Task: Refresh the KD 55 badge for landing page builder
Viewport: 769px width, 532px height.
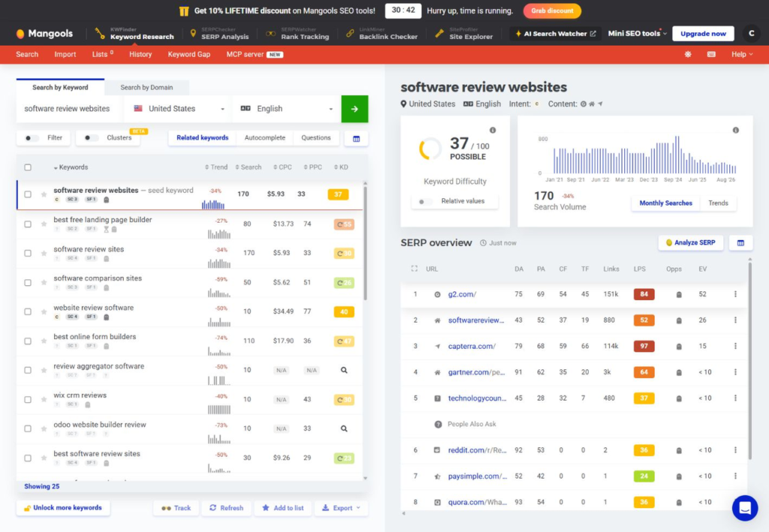Action: click(x=344, y=224)
